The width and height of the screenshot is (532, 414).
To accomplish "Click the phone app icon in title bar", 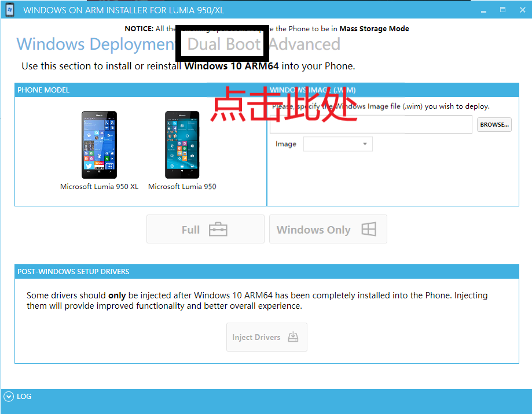I will [x=10, y=10].
